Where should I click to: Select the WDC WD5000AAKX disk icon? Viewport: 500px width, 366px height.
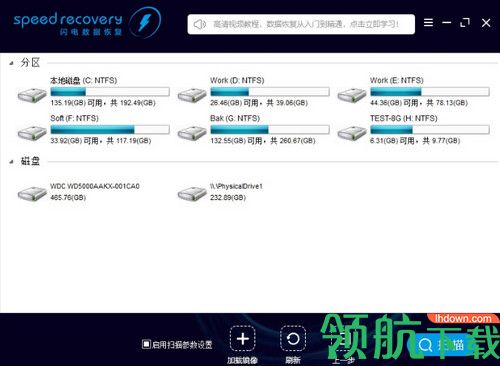(32, 194)
